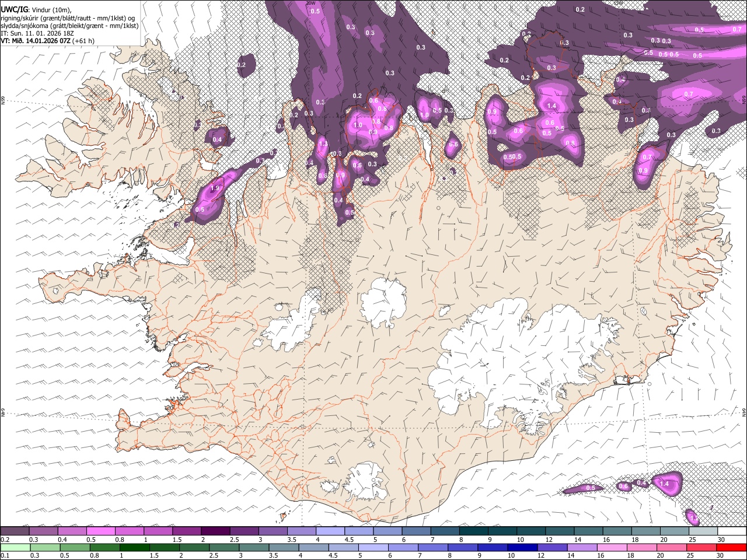Click the '(+61 h)' forecast offset text
Image resolution: width=747 pixels, height=560 pixels.
tap(83, 41)
